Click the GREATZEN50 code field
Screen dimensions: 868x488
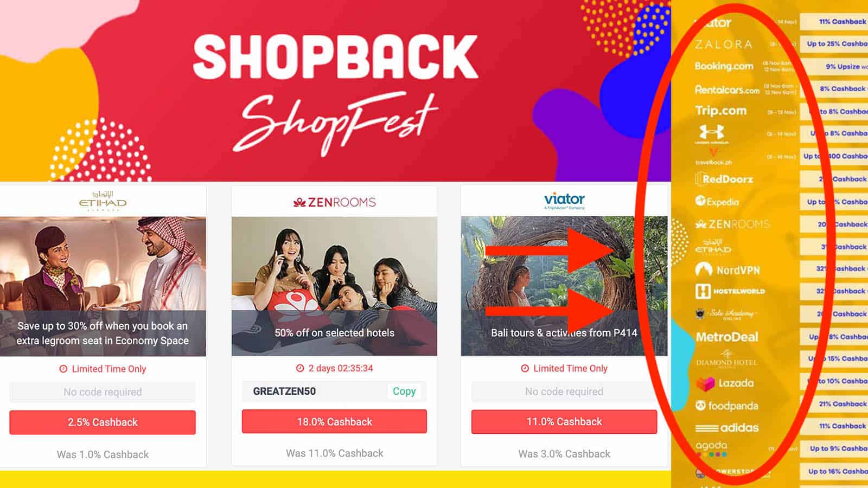click(x=334, y=391)
